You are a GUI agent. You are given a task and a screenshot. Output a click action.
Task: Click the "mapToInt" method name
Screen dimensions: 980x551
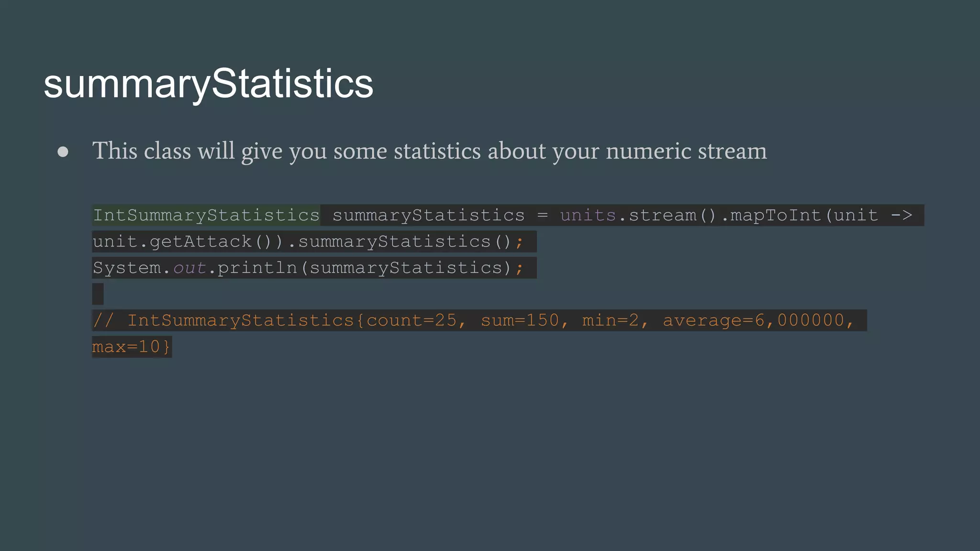pyautogui.click(x=775, y=215)
